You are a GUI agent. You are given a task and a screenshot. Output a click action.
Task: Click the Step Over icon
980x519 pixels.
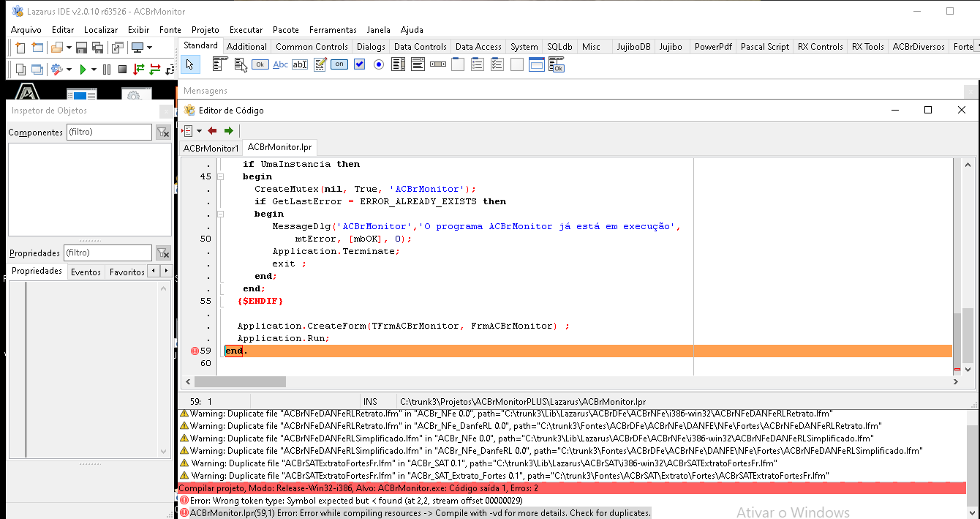click(155, 70)
